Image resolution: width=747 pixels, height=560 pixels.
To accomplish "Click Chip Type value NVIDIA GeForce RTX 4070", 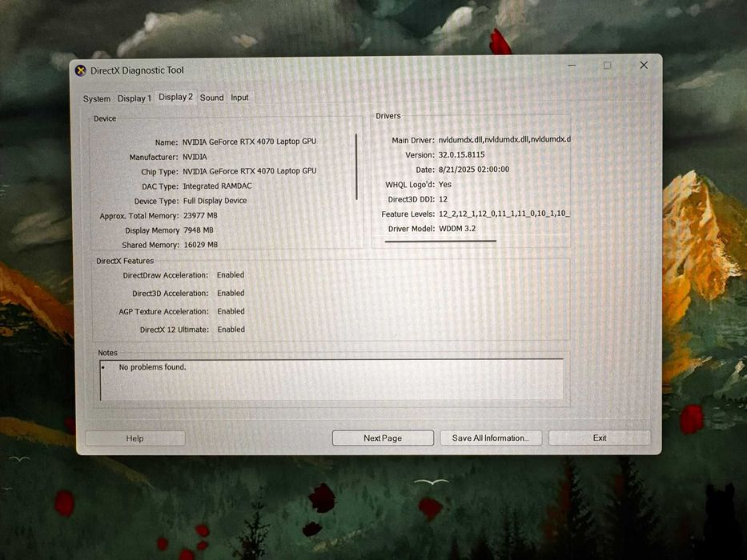I will [x=249, y=171].
